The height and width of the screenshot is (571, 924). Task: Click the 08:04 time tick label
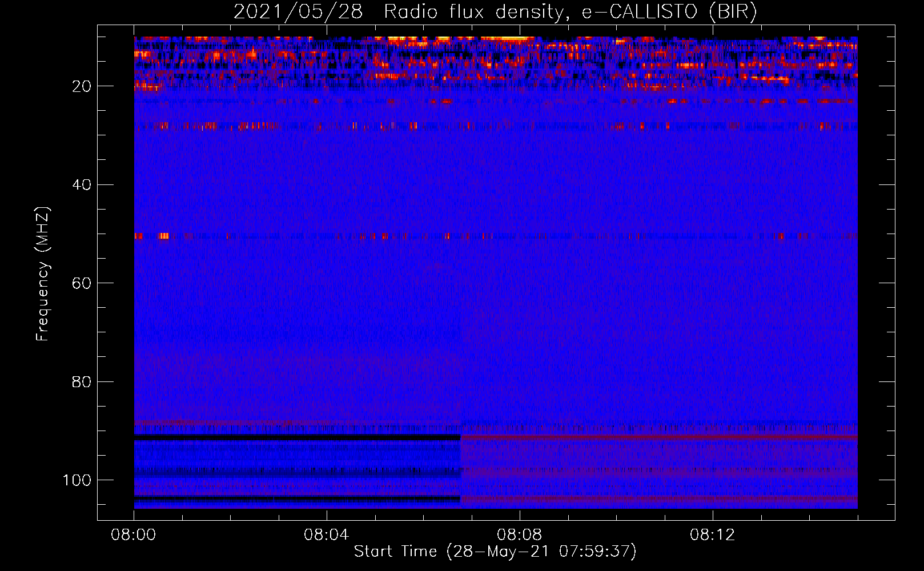[x=327, y=535]
